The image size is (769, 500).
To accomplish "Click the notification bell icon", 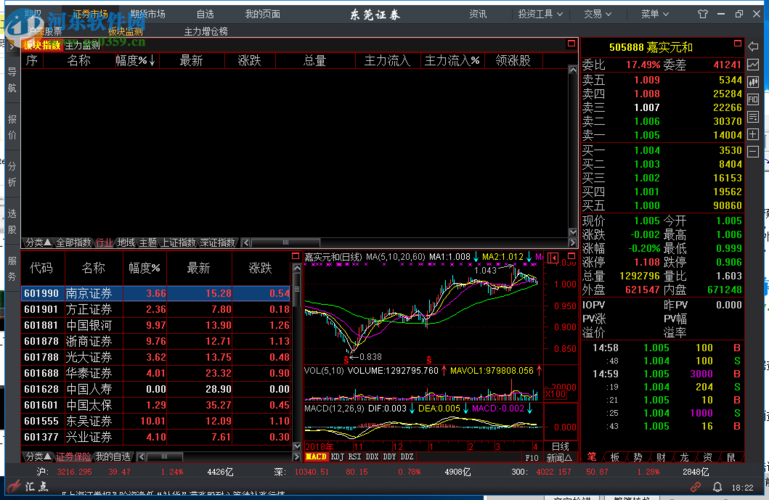I will (717, 487).
